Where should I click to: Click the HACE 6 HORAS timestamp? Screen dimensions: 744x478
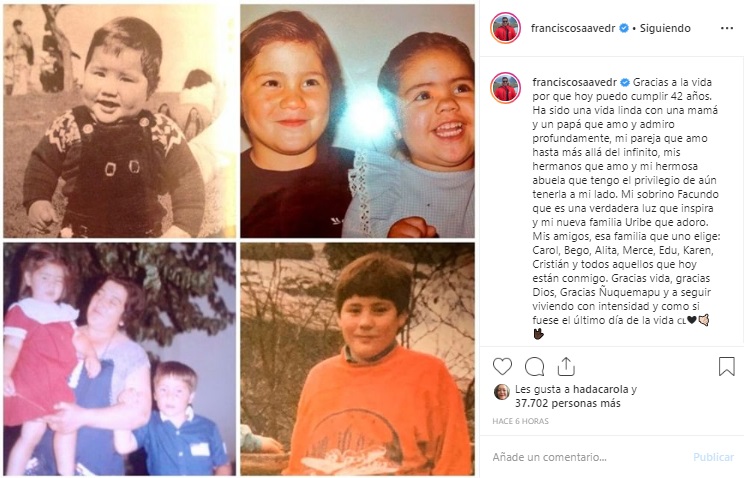(x=521, y=421)
